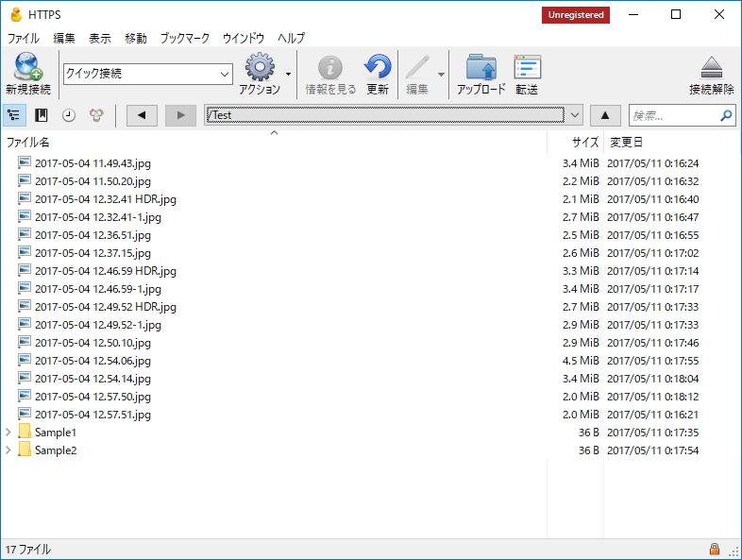This screenshot has height=560, width=742.
Task: Select file 2017-05-04 12.32.41-1.jpg
Action: 98,217
